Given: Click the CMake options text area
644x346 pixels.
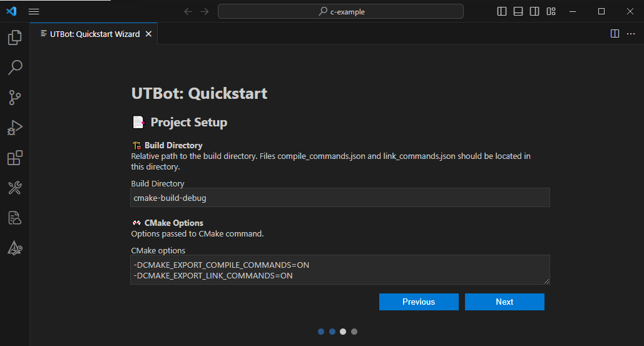Looking at the screenshot, I should coord(340,270).
